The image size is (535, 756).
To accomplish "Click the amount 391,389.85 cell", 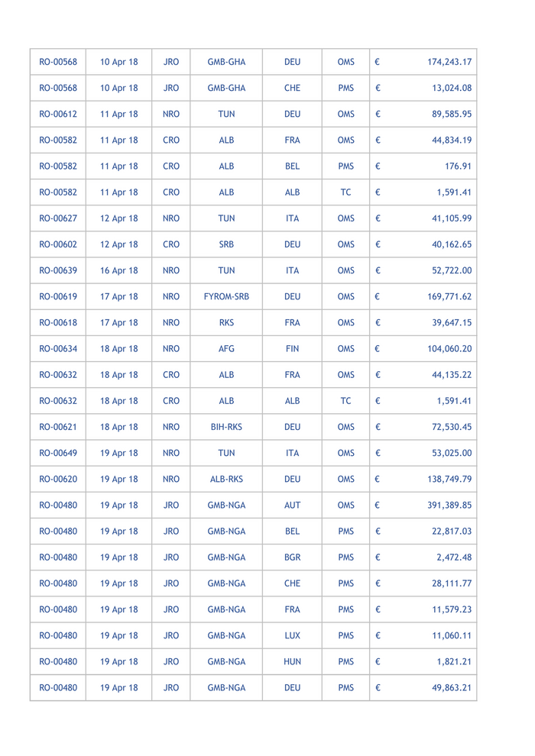I will tap(449, 505).
